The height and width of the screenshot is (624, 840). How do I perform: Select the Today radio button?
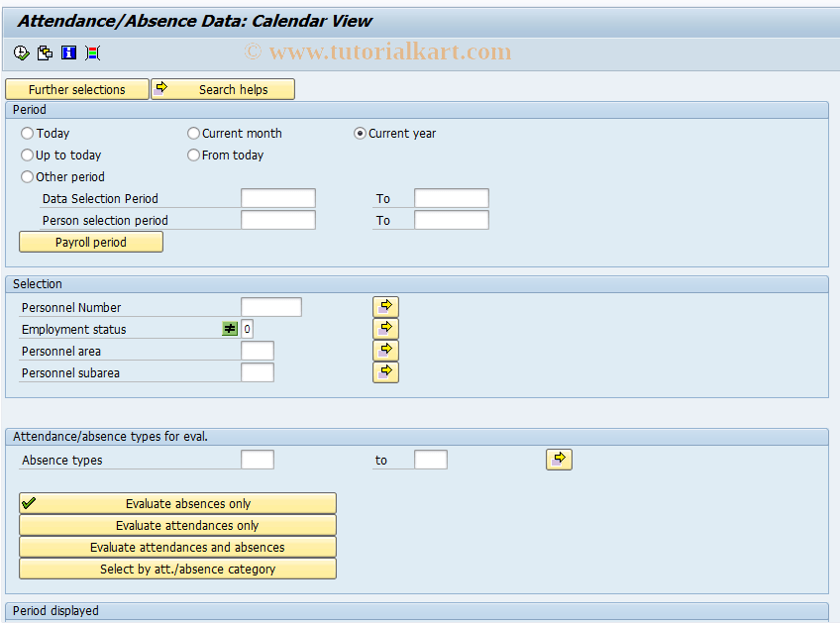click(28, 133)
